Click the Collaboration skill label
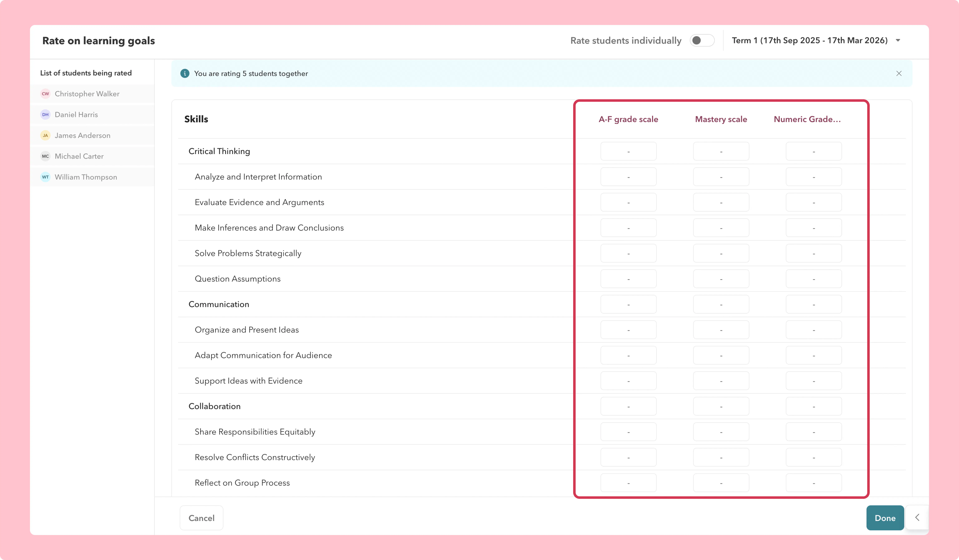 pyautogui.click(x=215, y=406)
